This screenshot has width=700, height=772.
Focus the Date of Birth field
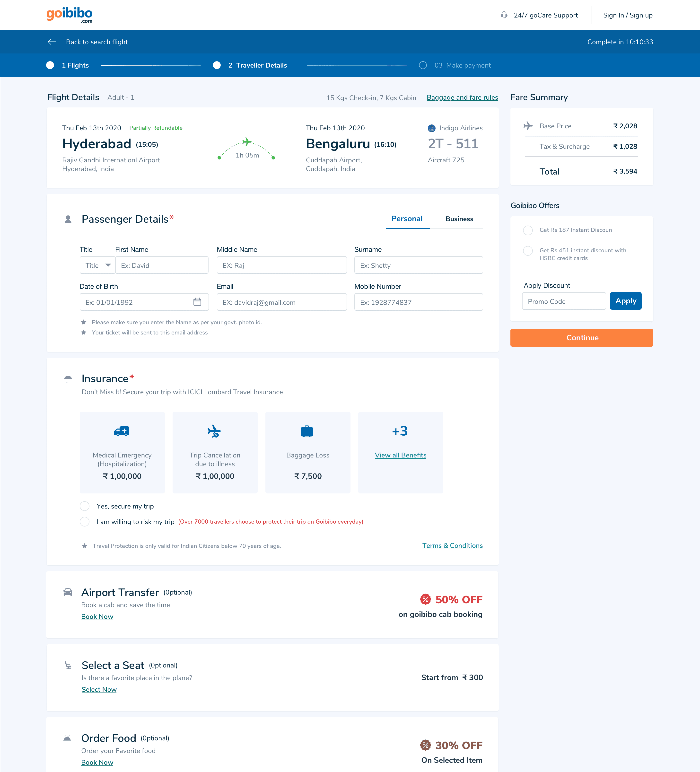(144, 302)
